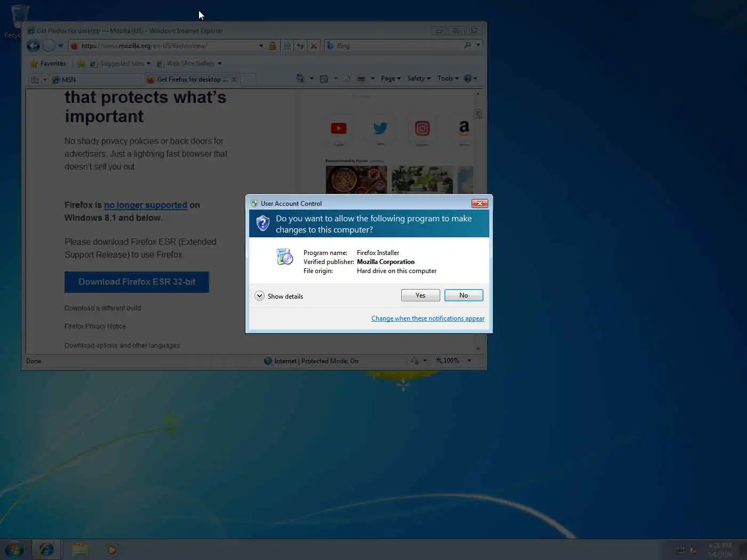Open the Favorites button
This screenshot has width=747, height=560.
(x=48, y=63)
